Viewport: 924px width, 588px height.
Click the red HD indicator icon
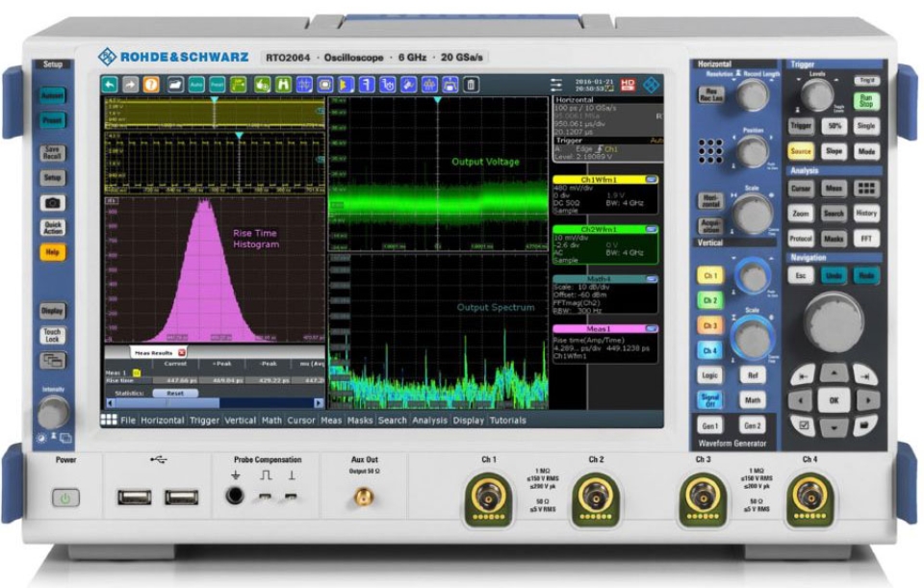pyautogui.click(x=629, y=86)
